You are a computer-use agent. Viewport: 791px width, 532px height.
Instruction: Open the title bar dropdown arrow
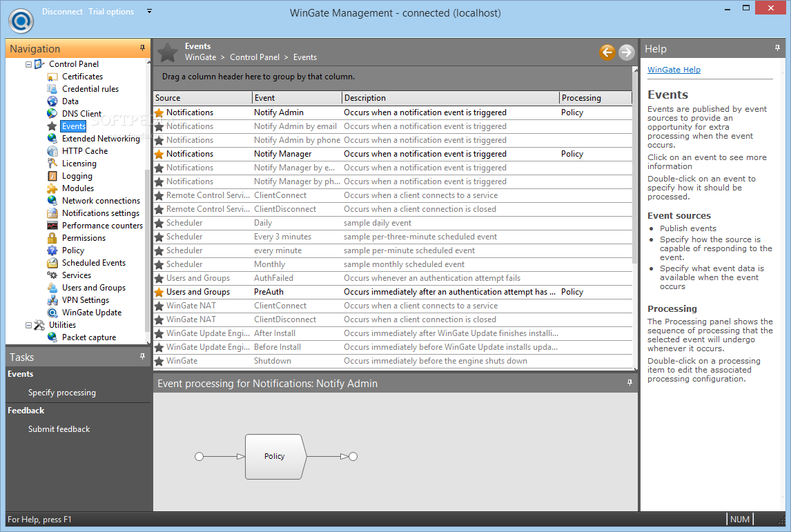point(149,11)
